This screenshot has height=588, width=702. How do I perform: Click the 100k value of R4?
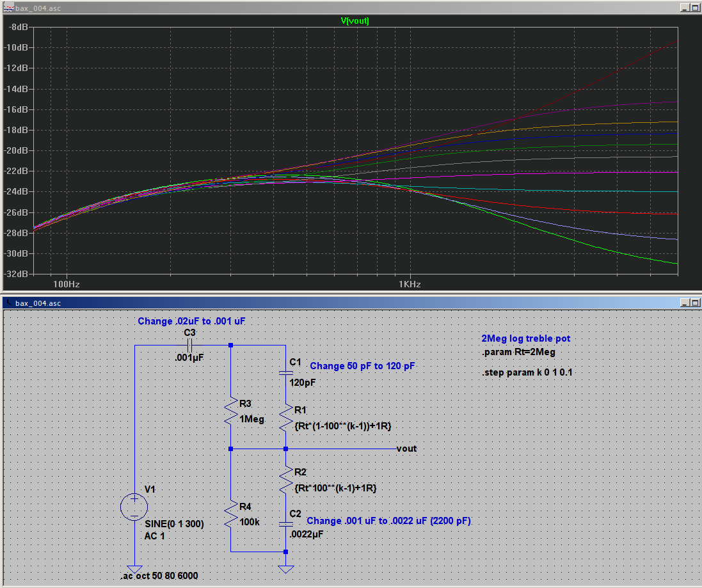[250, 522]
